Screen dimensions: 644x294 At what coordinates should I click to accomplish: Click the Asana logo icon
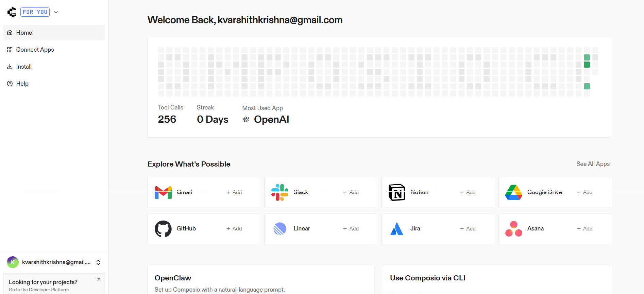514,229
